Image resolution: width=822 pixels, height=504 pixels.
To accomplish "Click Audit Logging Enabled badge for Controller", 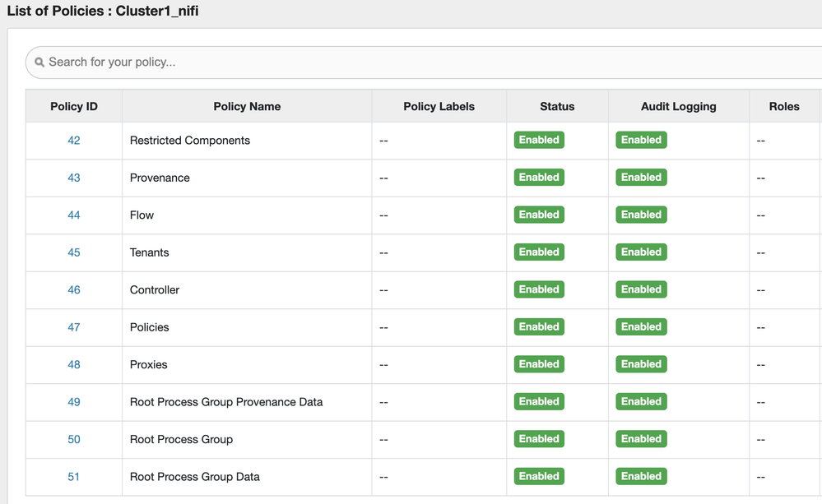I will pos(641,289).
